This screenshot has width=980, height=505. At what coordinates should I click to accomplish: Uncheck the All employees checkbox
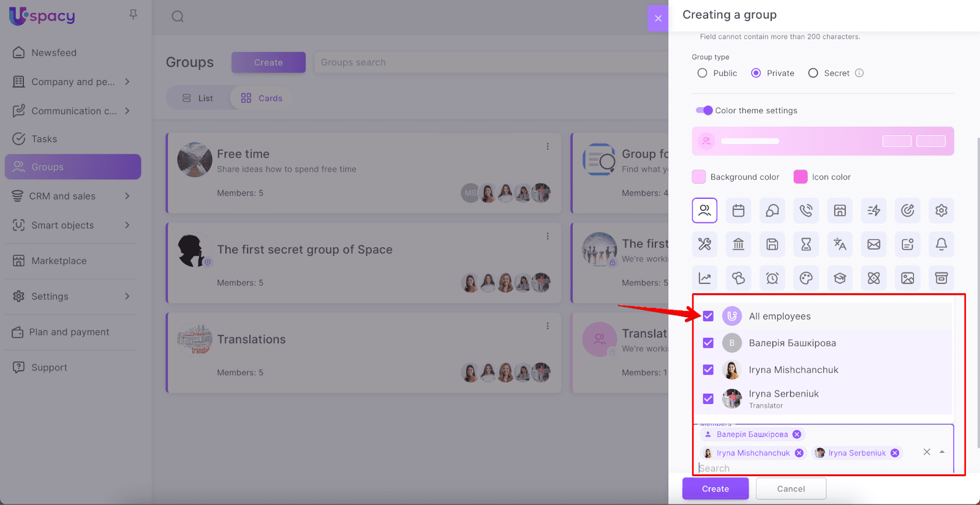click(708, 316)
